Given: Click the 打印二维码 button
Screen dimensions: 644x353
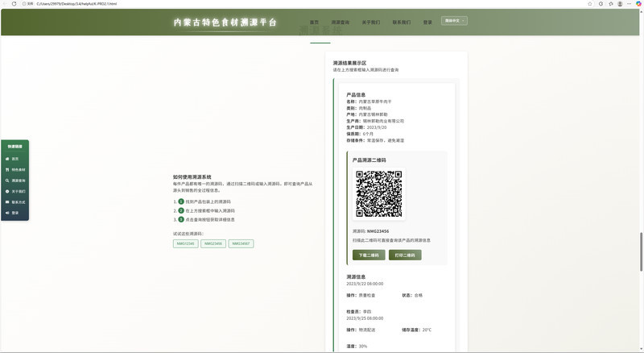Looking at the screenshot, I should 405,255.
